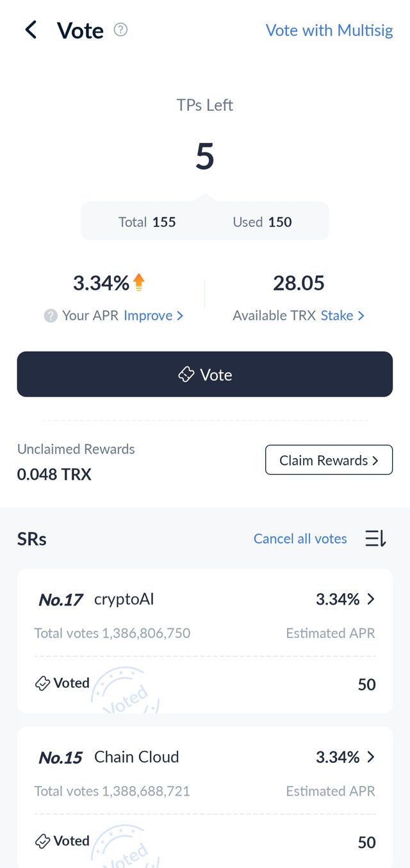
Task: Select the Used 150 segment
Action: pyautogui.click(x=262, y=222)
